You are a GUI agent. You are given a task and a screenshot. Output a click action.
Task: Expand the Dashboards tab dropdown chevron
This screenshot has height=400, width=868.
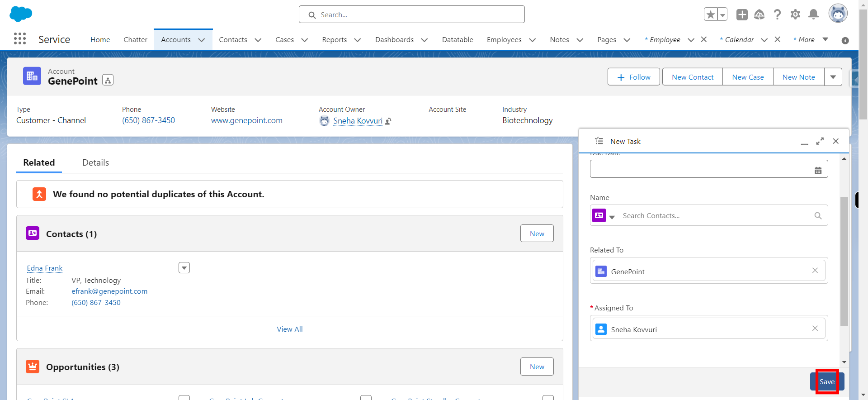pyautogui.click(x=425, y=40)
